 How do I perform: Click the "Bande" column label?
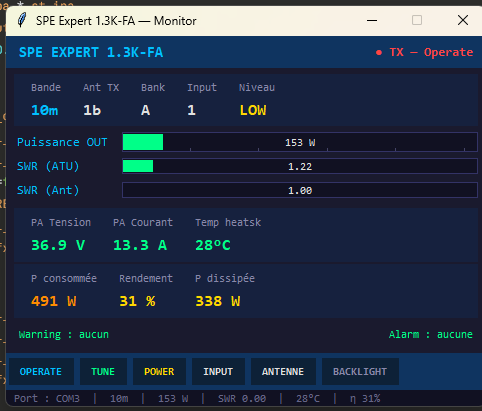pos(46,87)
